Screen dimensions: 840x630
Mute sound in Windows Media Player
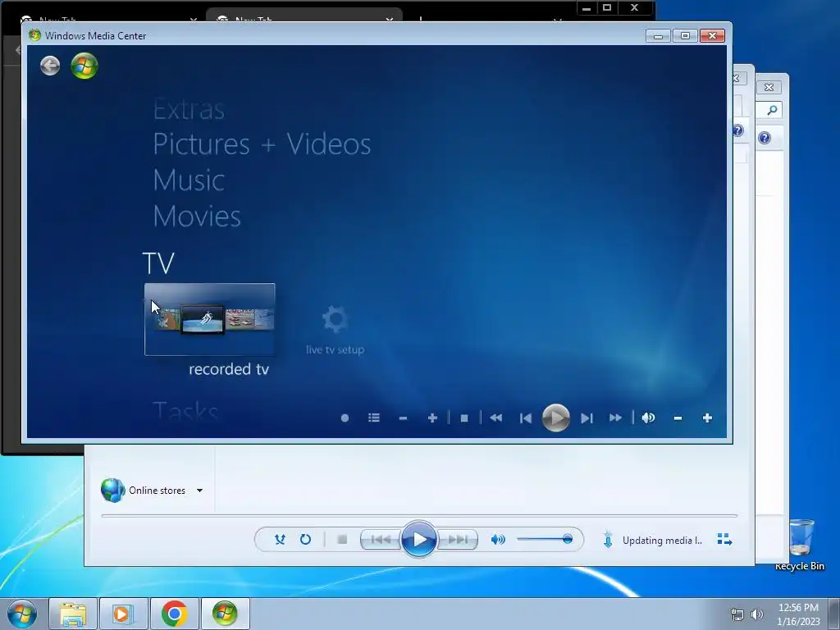point(498,540)
